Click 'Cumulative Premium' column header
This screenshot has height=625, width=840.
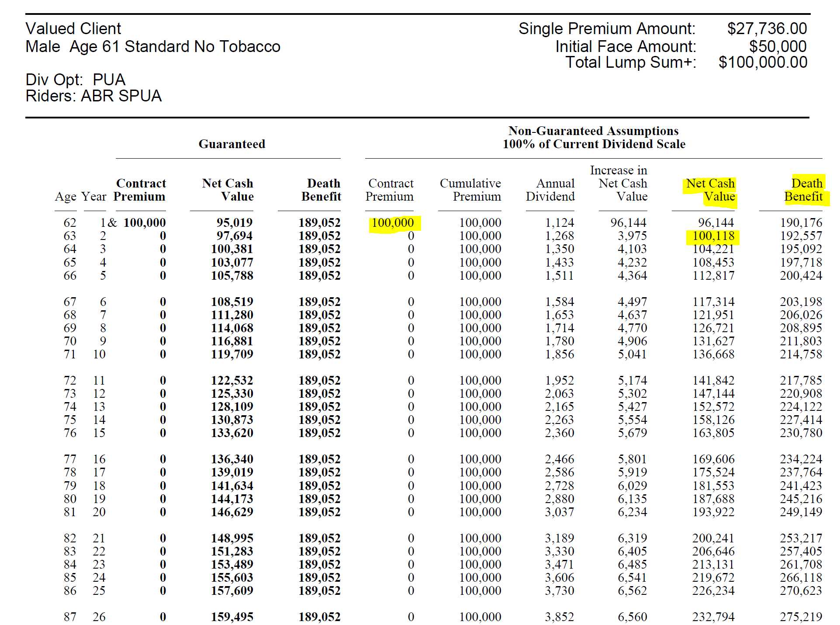[x=470, y=190]
